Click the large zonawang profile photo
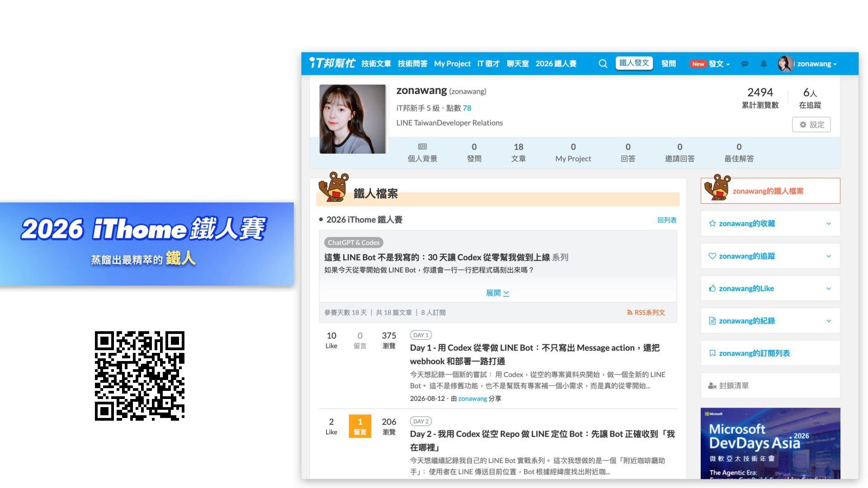 point(353,119)
